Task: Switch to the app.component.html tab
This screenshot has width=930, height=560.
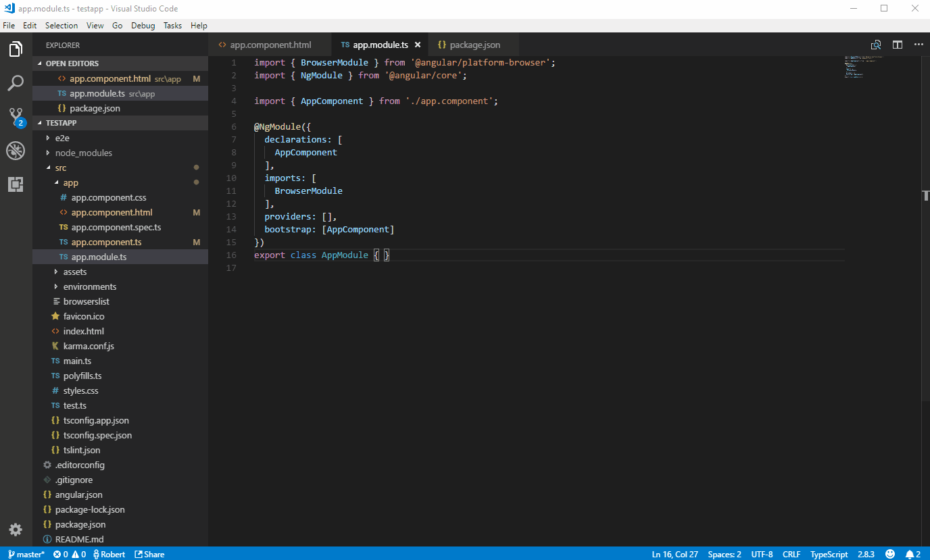Action: (x=270, y=45)
